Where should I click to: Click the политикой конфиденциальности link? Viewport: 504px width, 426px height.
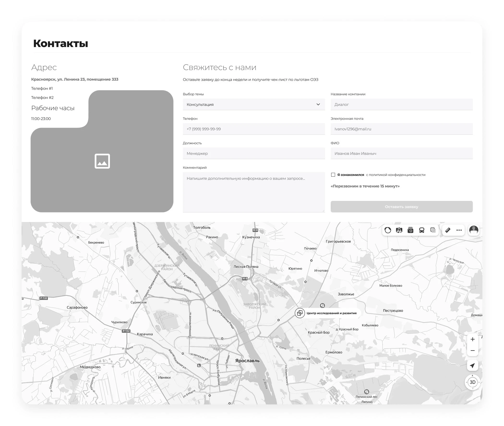[x=396, y=175]
